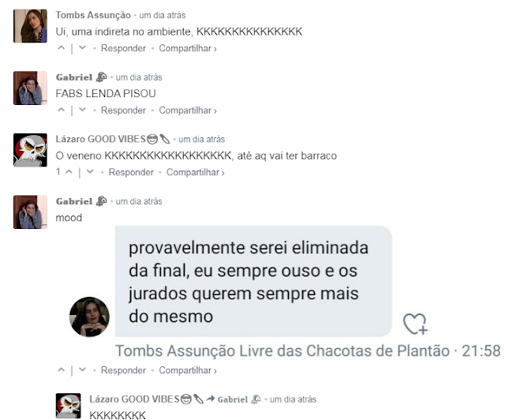Image resolution: width=505 pixels, height=420 pixels.
Task: Expand Compartilhar on Lázaro's veneno comment
Action: click(195, 172)
